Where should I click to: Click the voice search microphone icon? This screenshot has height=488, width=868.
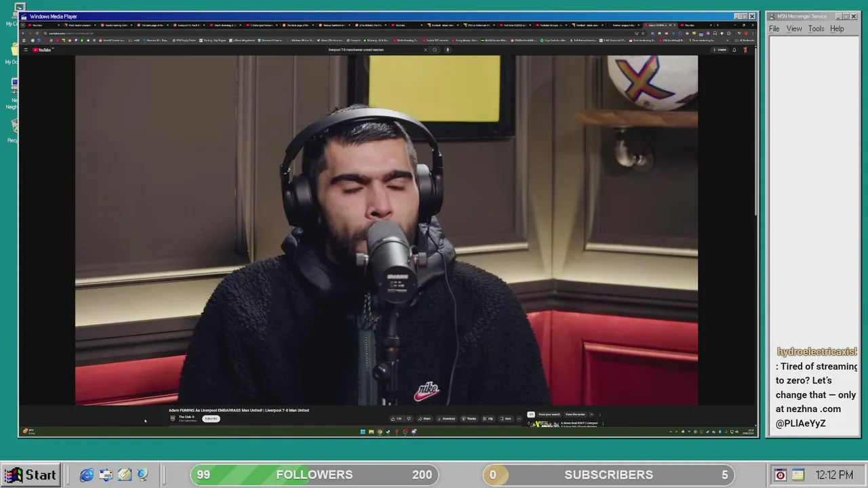pos(448,49)
